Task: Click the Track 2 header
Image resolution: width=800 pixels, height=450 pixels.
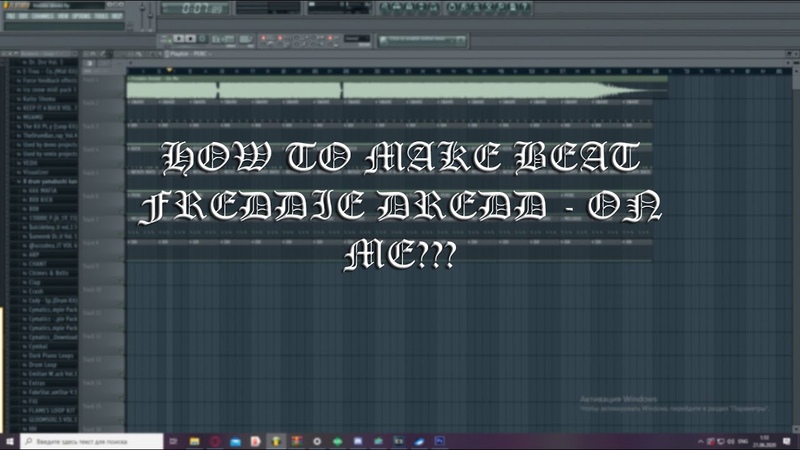Action: pos(103,110)
